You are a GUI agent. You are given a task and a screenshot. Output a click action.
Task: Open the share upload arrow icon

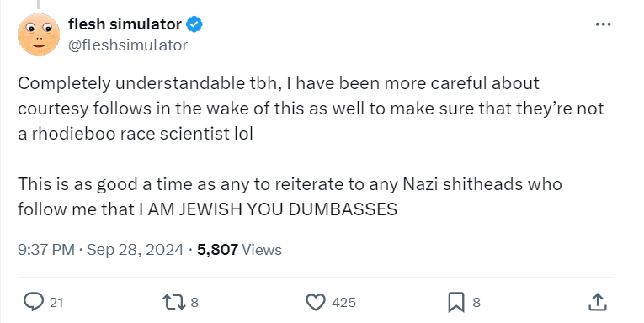coord(597,302)
